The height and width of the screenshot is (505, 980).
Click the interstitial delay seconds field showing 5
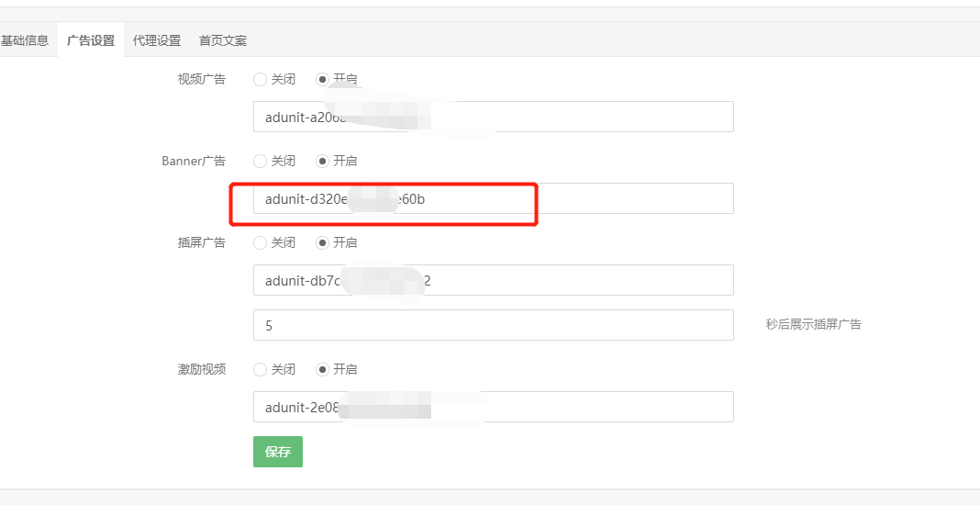(493, 325)
